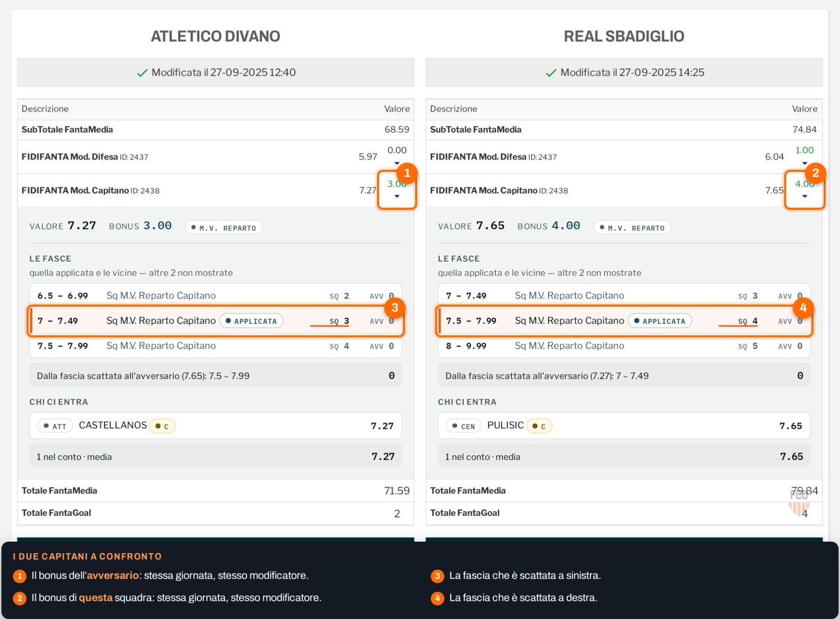Expand Atletico Divano Mod. Capitano dropdown arrow
The height and width of the screenshot is (619, 840).
click(397, 197)
